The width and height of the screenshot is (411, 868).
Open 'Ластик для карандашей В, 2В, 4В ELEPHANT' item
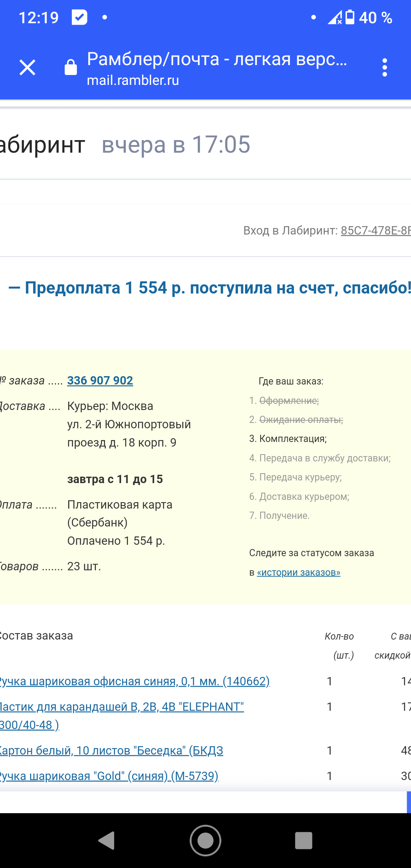(x=122, y=715)
